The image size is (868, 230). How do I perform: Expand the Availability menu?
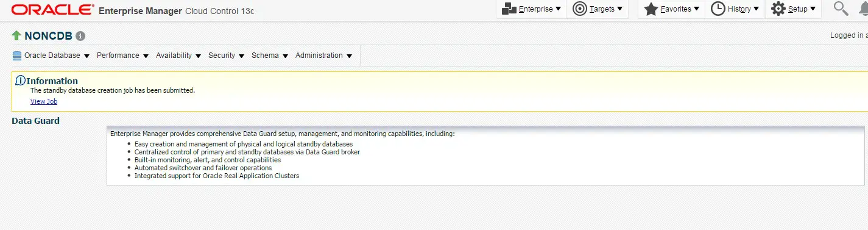click(x=178, y=56)
